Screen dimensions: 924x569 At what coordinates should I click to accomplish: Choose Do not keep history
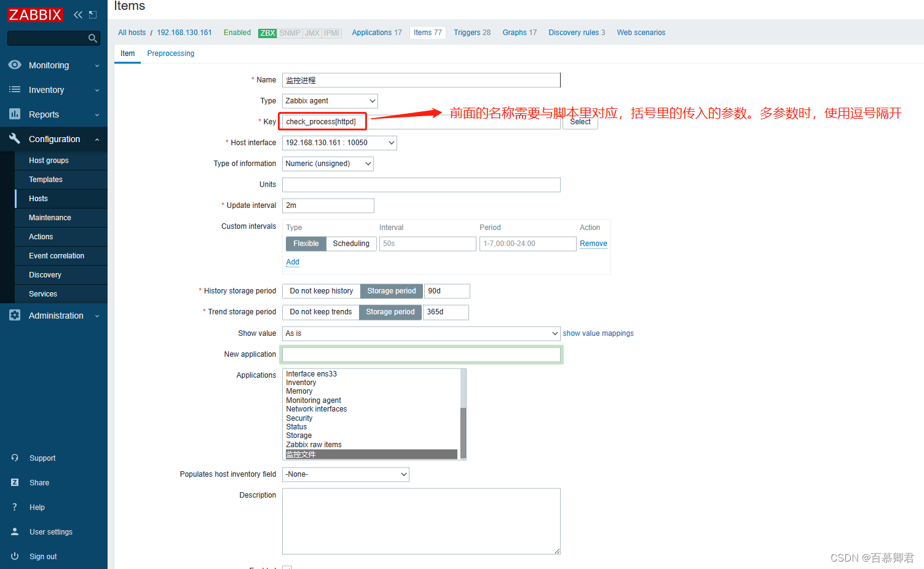click(x=321, y=291)
